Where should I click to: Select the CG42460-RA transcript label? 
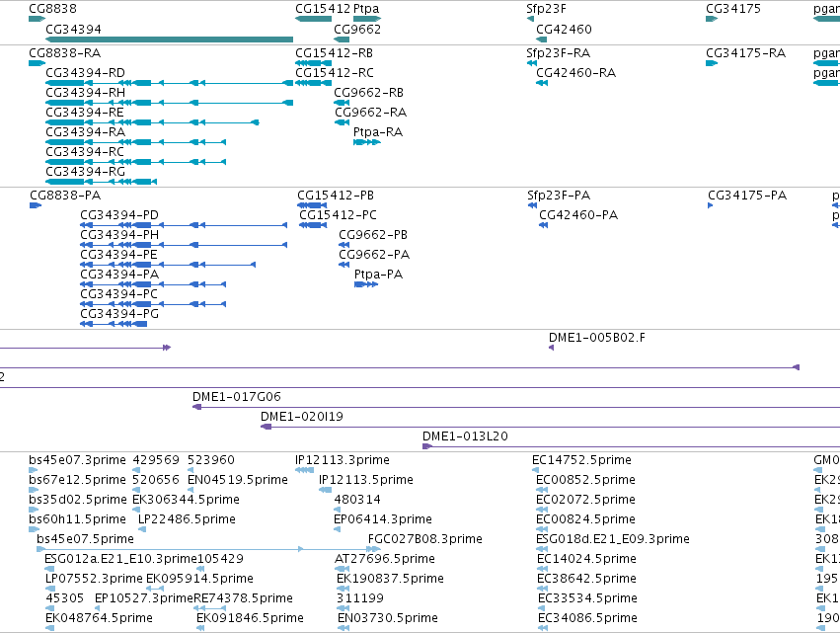[x=575, y=73]
